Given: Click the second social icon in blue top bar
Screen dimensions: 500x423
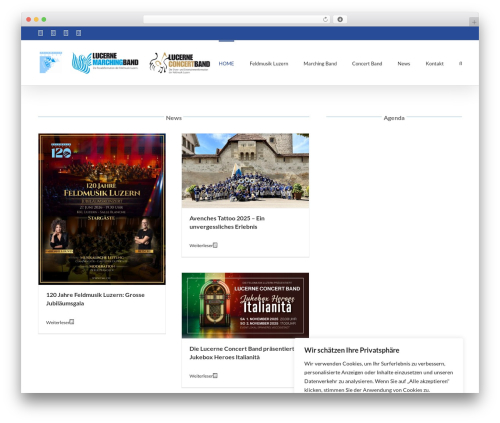Looking at the screenshot, I should point(53,33).
